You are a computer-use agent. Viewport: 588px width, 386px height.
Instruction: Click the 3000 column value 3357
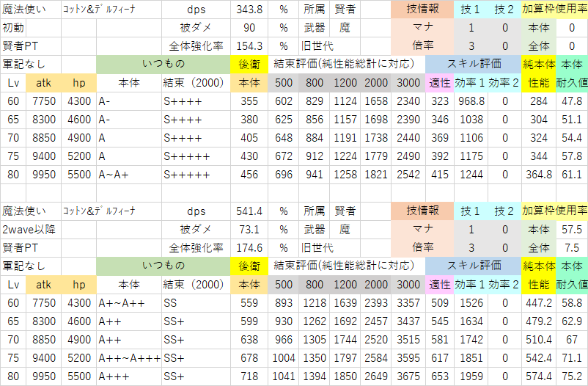(408, 303)
